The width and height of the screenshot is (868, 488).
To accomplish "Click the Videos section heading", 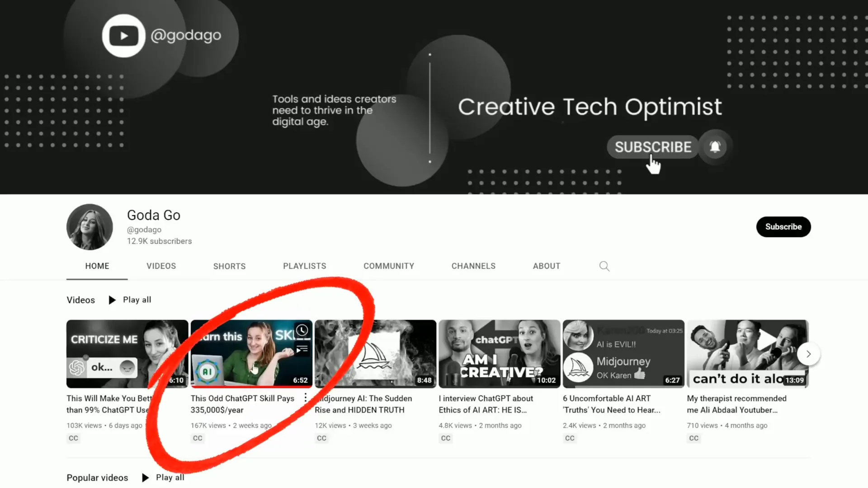I will (x=80, y=300).
